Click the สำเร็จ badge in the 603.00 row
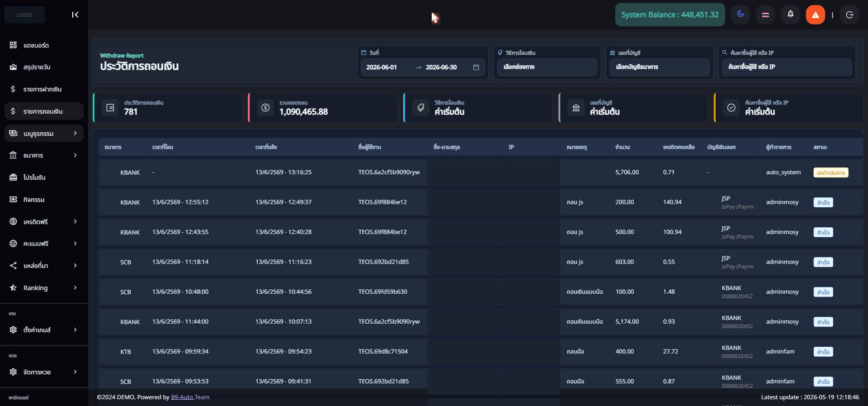 (823, 262)
